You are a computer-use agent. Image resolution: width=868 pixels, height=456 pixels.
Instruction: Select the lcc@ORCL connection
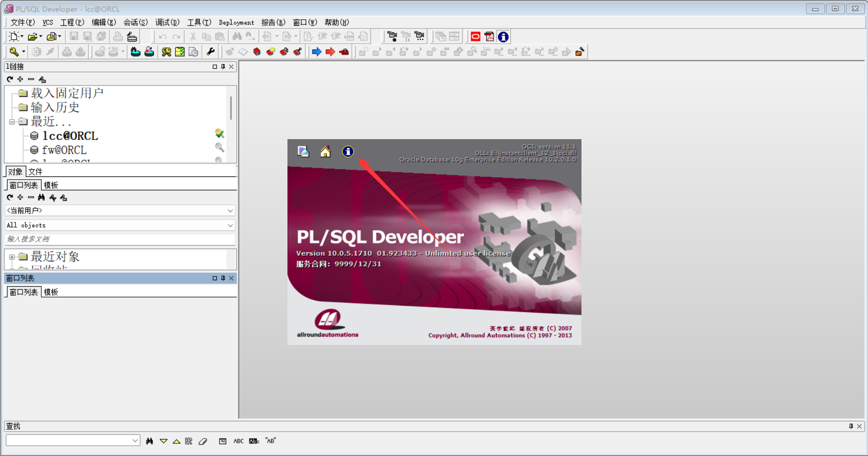pos(70,136)
